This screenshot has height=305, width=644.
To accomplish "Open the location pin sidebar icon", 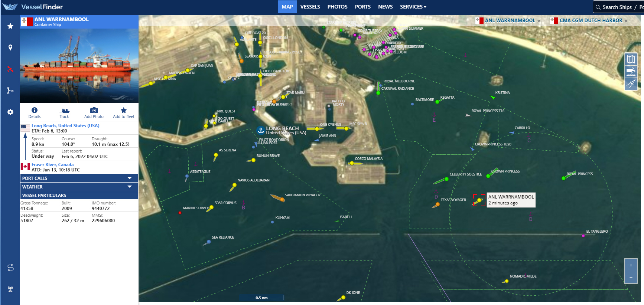I will (10, 47).
